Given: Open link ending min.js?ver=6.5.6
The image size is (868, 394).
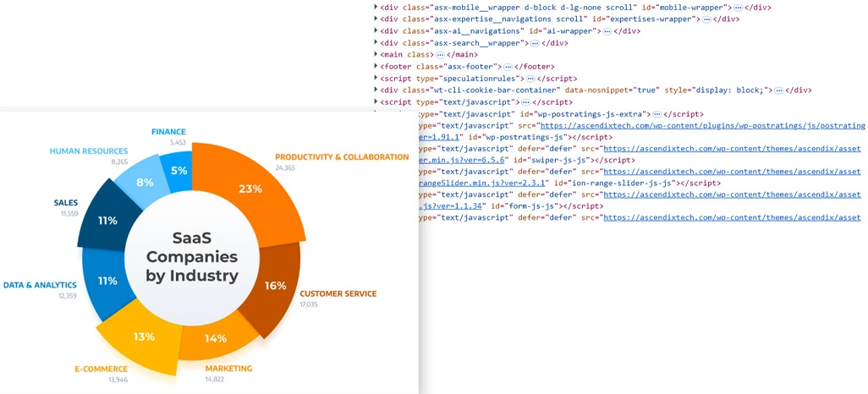Looking at the screenshot, I should (x=460, y=160).
